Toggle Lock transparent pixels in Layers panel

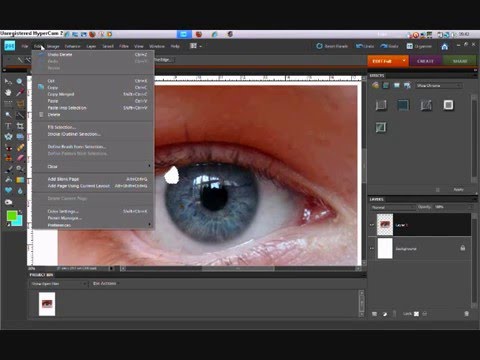point(416,314)
